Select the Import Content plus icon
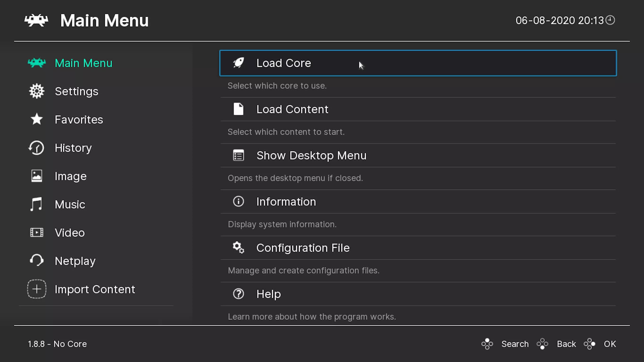Screen dimensions: 644x362 36,289
